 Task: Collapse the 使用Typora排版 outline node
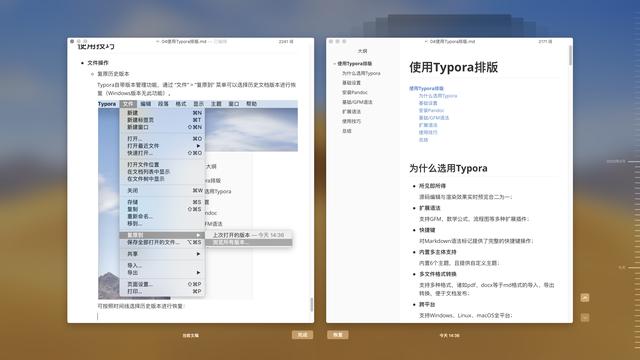tap(334, 64)
